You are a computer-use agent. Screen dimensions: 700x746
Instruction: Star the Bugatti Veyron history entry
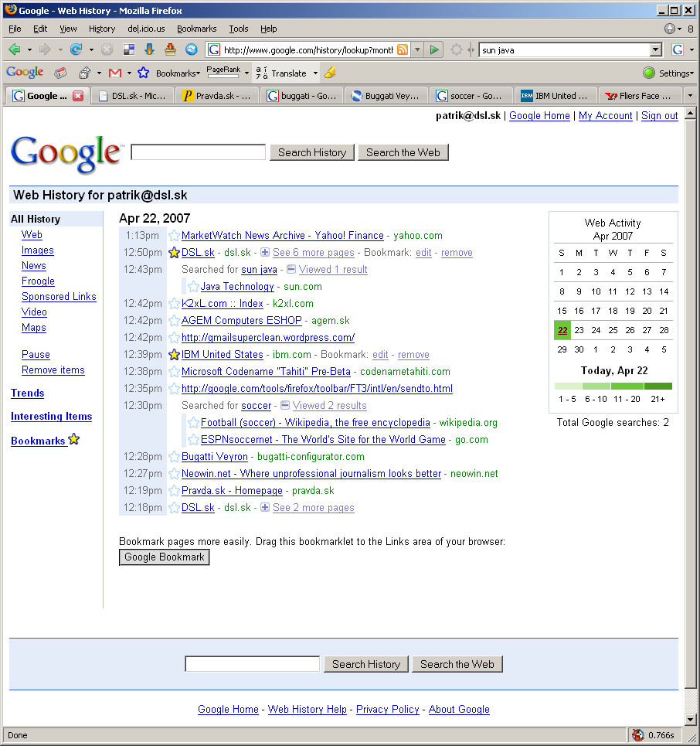[174, 457]
